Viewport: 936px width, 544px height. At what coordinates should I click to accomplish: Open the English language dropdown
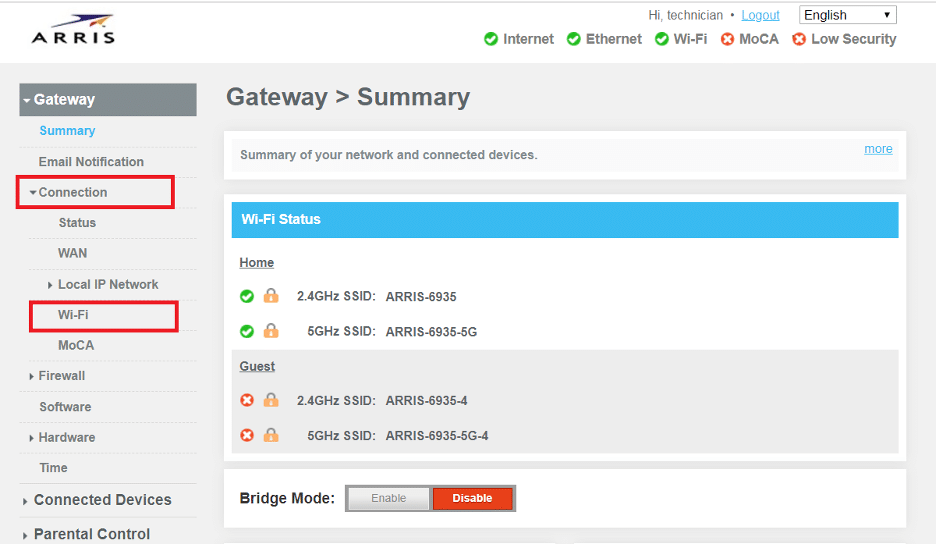click(x=848, y=15)
